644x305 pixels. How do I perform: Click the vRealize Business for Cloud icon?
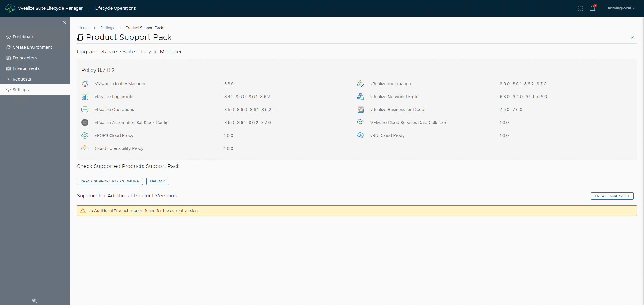point(361,110)
